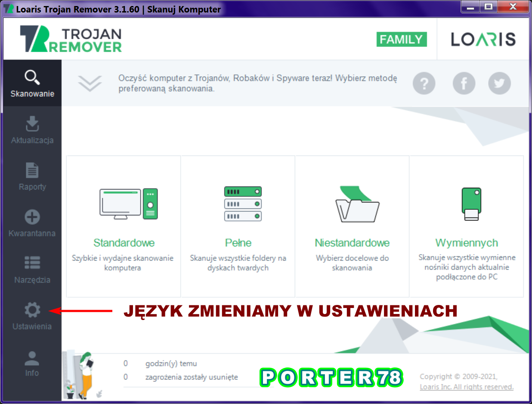532x404 pixels.
Task: Open the Aktualizacja download icon
Action: [x=32, y=124]
